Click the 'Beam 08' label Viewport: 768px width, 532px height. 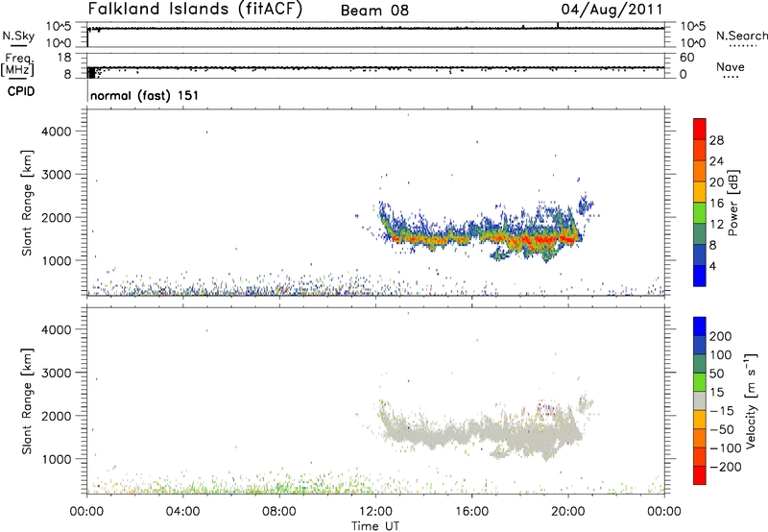374,11
